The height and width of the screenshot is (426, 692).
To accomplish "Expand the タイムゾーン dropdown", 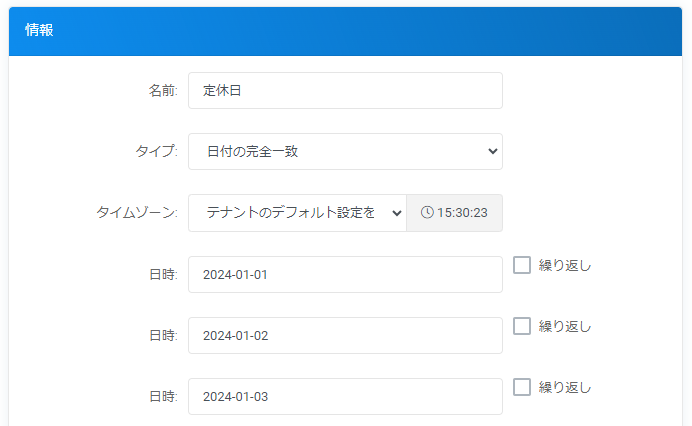I will tap(297, 213).
